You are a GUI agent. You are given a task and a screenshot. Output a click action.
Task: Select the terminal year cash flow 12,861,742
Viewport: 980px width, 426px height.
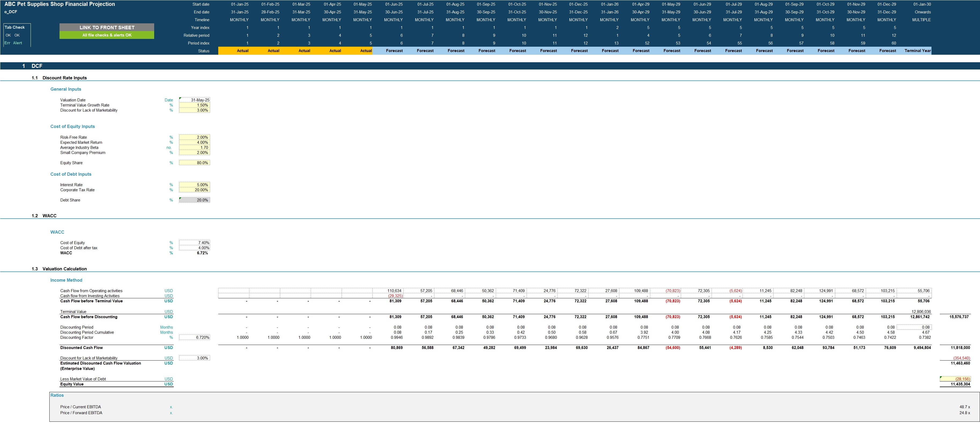click(x=920, y=317)
